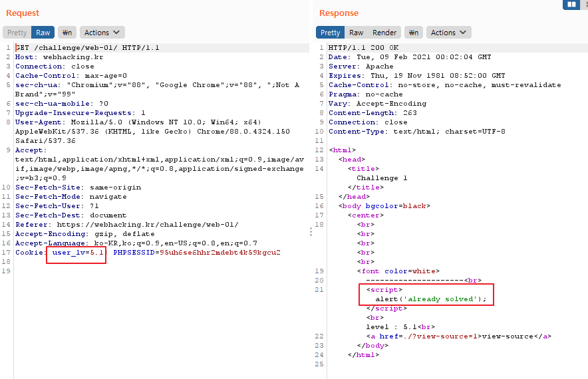Click the Response panel heading
Screen dimensions: 588x379
pyautogui.click(x=339, y=13)
